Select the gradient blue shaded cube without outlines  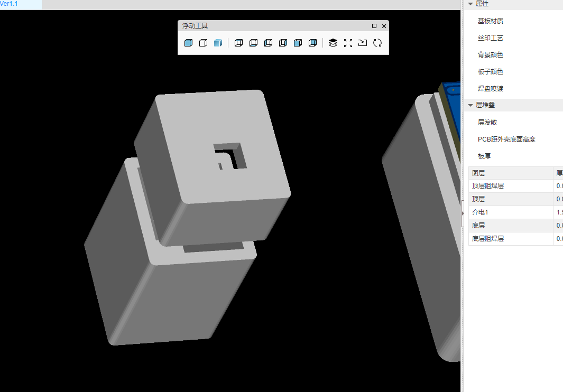click(218, 43)
